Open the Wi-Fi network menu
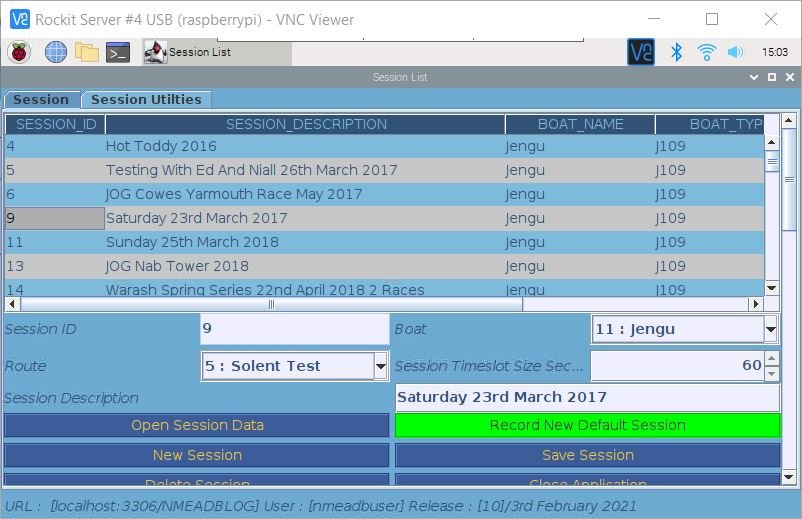 (x=707, y=52)
